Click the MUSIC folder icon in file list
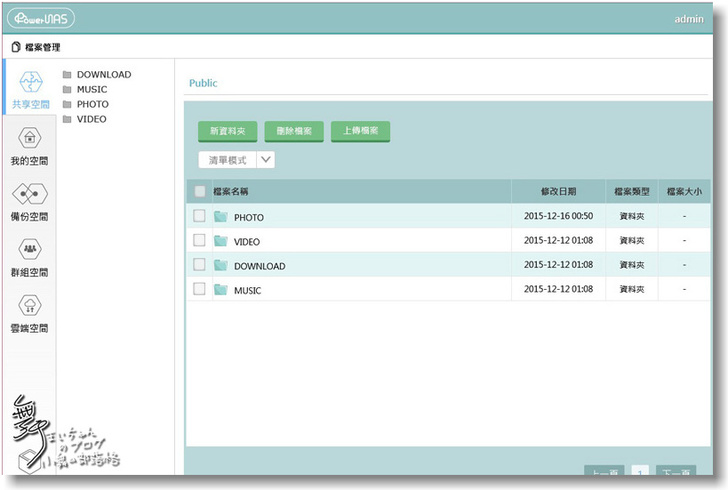Viewport: 728px width, 490px height. coord(221,290)
